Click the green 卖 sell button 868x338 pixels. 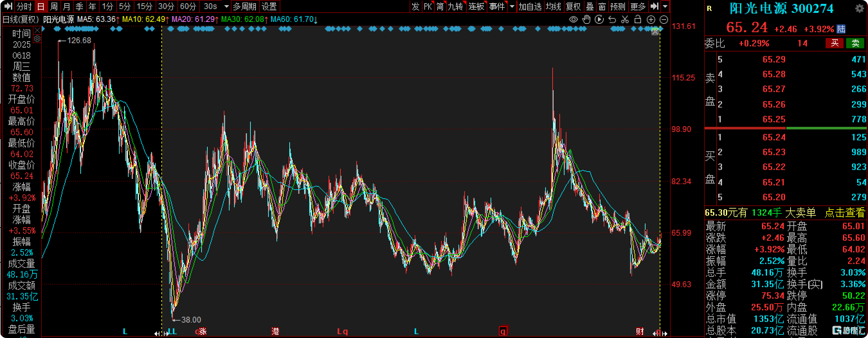(x=855, y=43)
